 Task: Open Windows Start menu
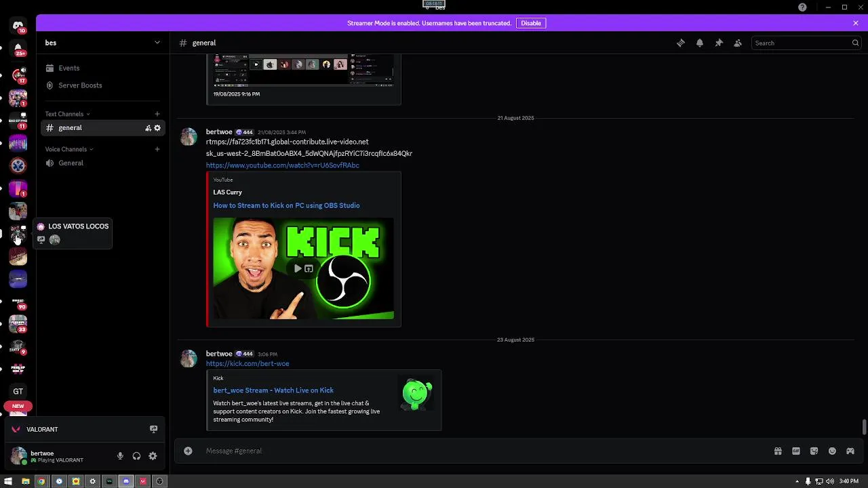coord(8,481)
